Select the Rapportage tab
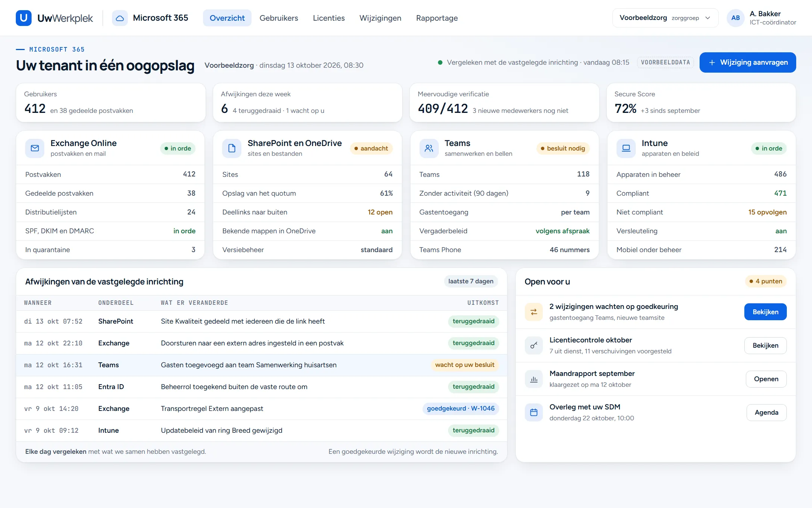Viewport: 812px width, 508px height. pyautogui.click(x=437, y=18)
